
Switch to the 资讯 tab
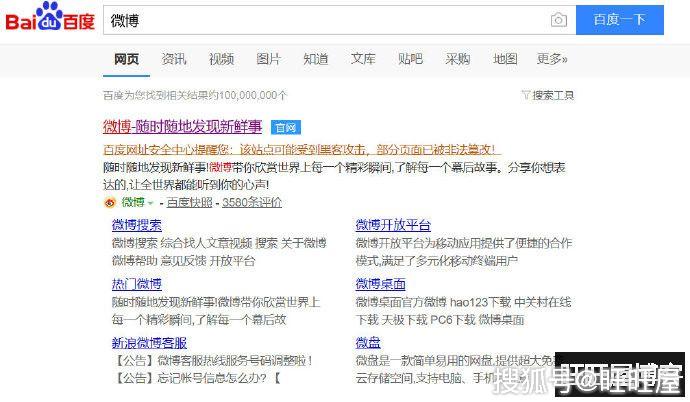coord(174,59)
